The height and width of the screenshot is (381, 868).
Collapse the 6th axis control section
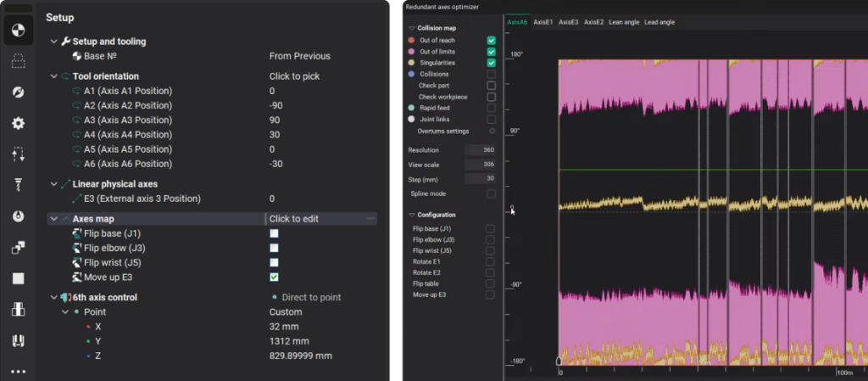(x=55, y=298)
